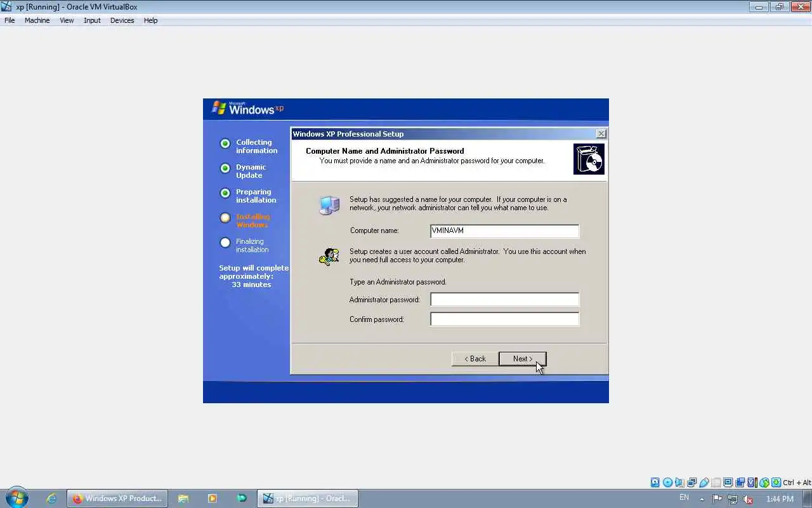Launch Internet Explorer from taskbar

[x=51, y=498]
